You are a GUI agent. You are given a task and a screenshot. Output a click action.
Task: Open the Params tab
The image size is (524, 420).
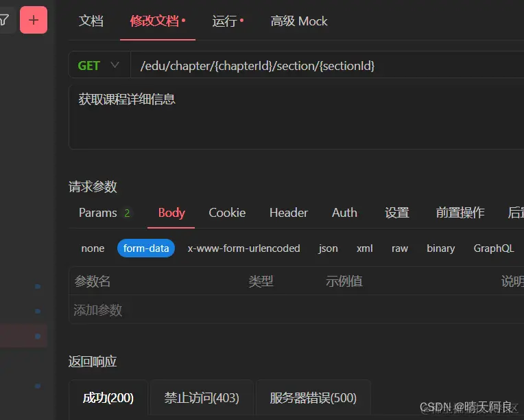click(x=104, y=213)
